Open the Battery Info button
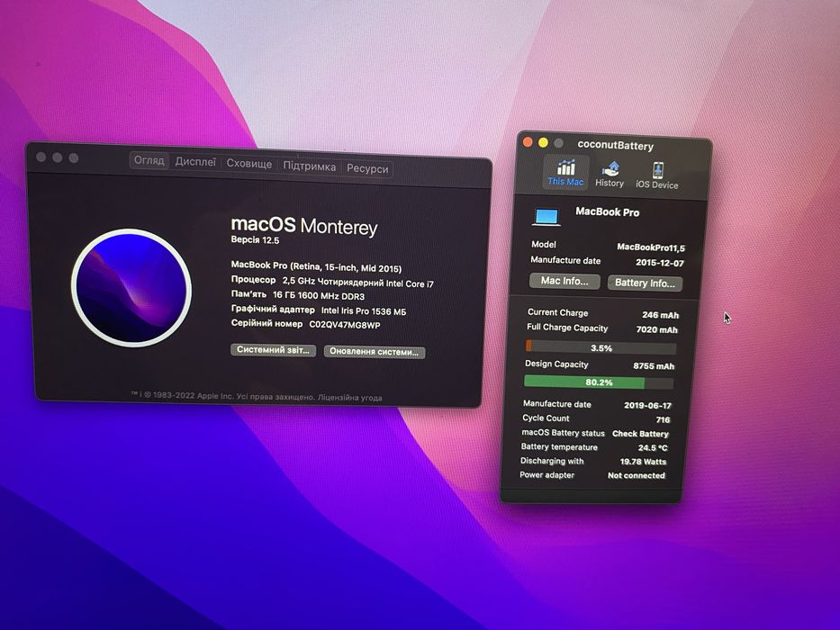The image size is (840, 630). pyautogui.click(x=645, y=283)
